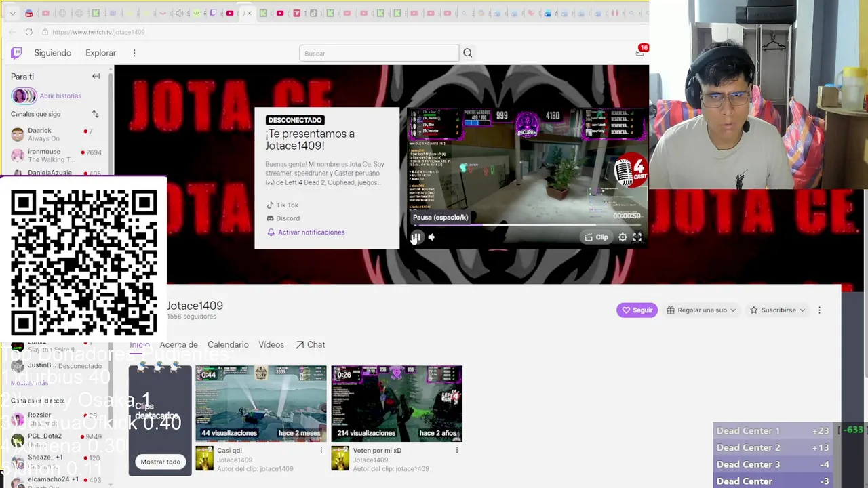868x488 pixels.
Task: Open the Twitch home logo
Action: coord(16,53)
